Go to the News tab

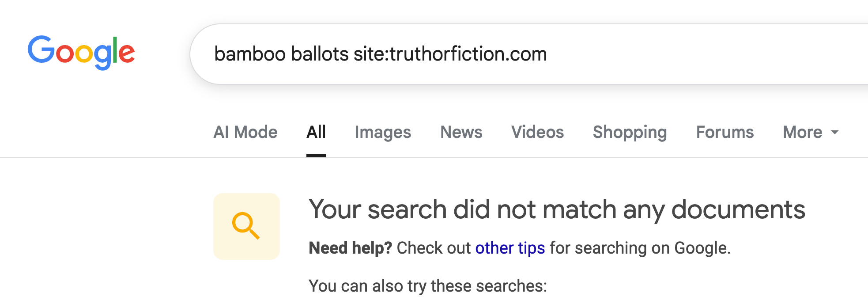pyautogui.click(x=461, y=132)
